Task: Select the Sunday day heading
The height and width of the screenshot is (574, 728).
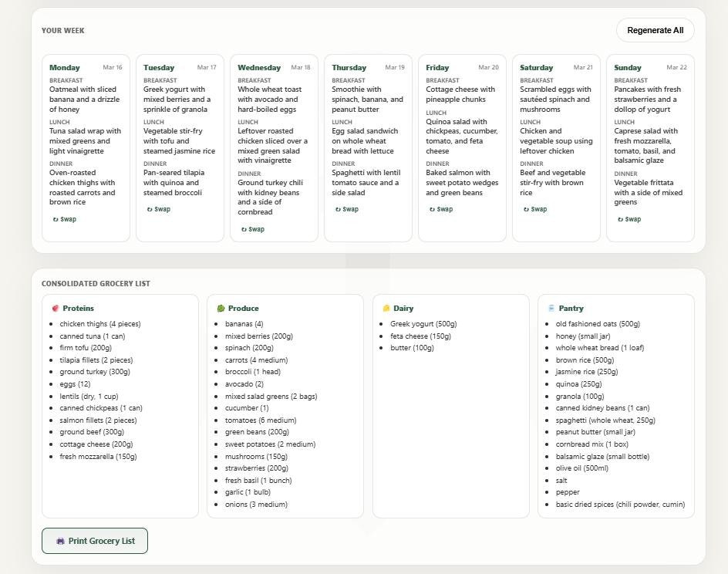Action: click(x=628, y=68)
